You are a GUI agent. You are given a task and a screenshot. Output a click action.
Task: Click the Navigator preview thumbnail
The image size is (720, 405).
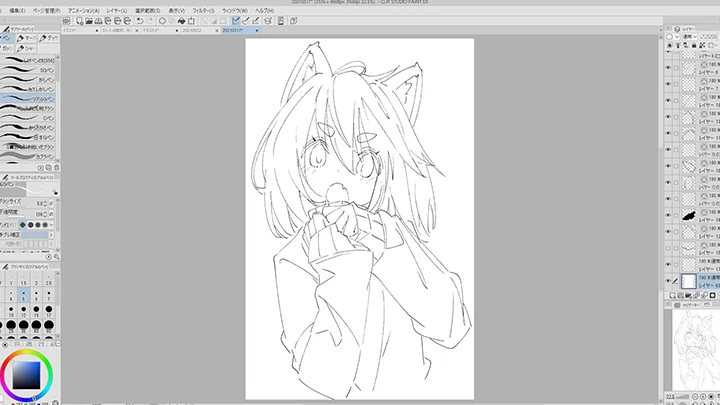pos(691,362)
